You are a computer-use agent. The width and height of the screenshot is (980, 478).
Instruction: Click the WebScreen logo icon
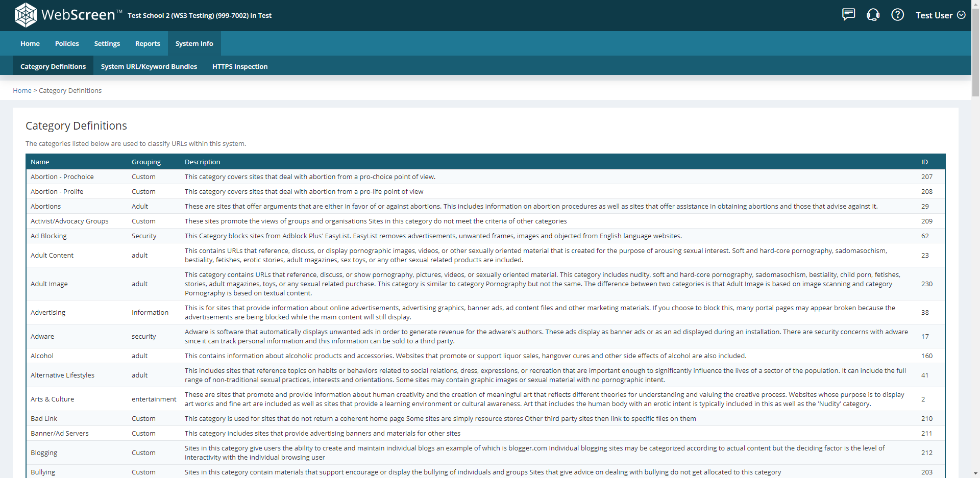point(26,15)
